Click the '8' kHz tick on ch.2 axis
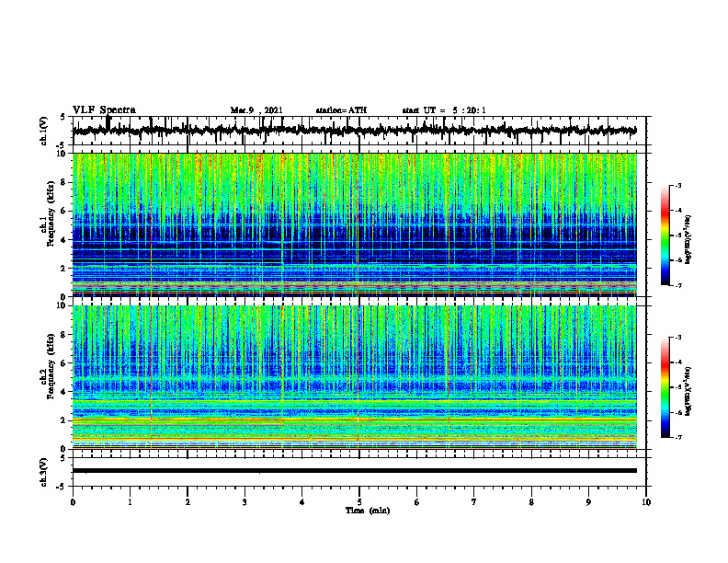 tap(63, 335)
